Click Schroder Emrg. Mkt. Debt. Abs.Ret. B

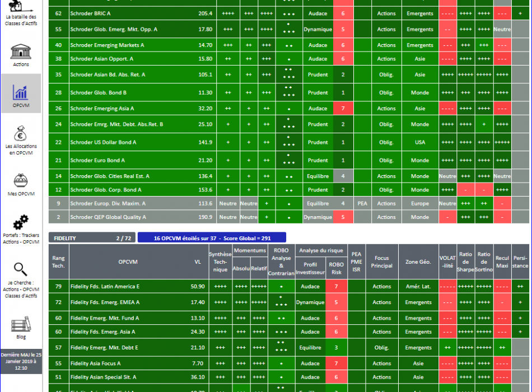(116, 124)
